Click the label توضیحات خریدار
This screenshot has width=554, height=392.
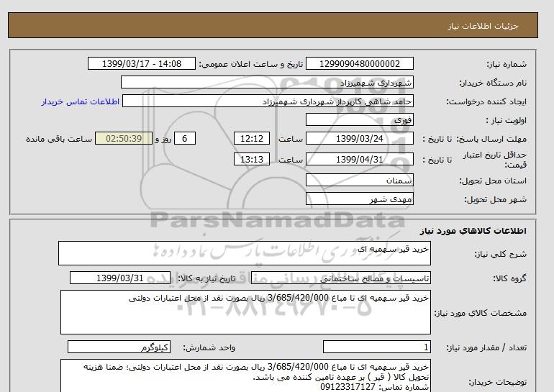point(497,382)
